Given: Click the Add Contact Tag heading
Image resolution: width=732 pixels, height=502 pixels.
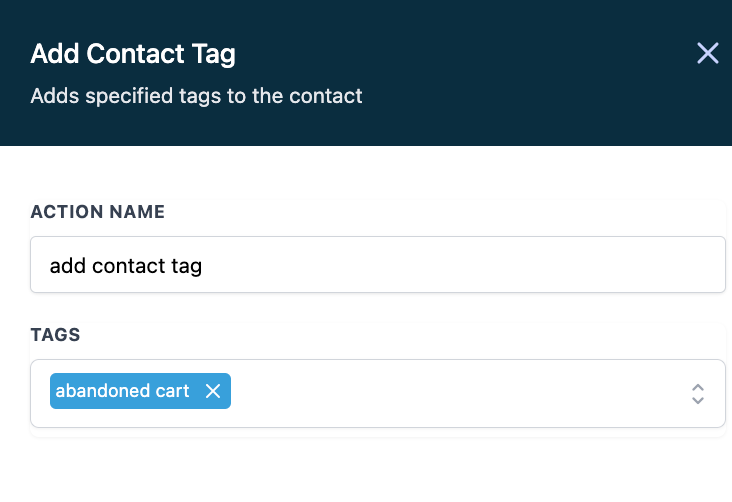Looking at the screenshot, I should coord(133,54).
